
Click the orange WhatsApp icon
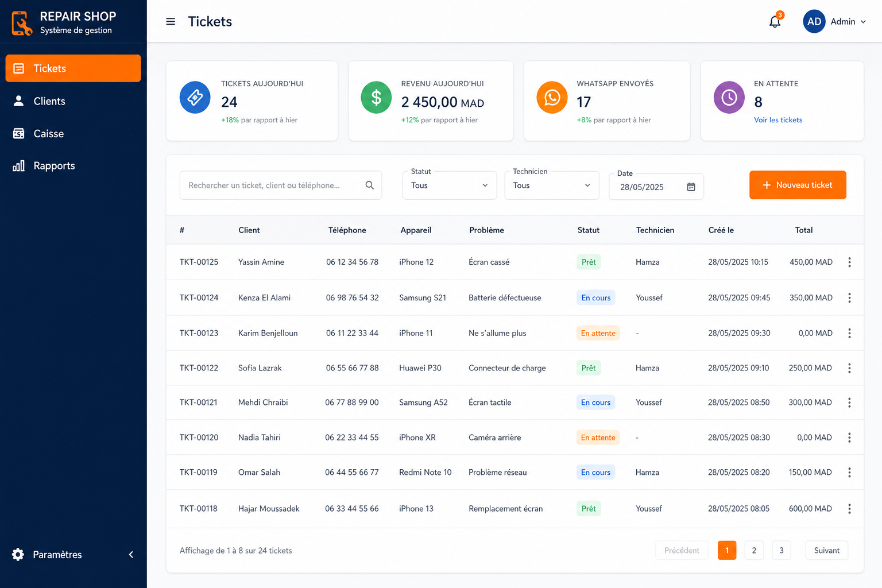pyautogui.click(x=552, y=98)
